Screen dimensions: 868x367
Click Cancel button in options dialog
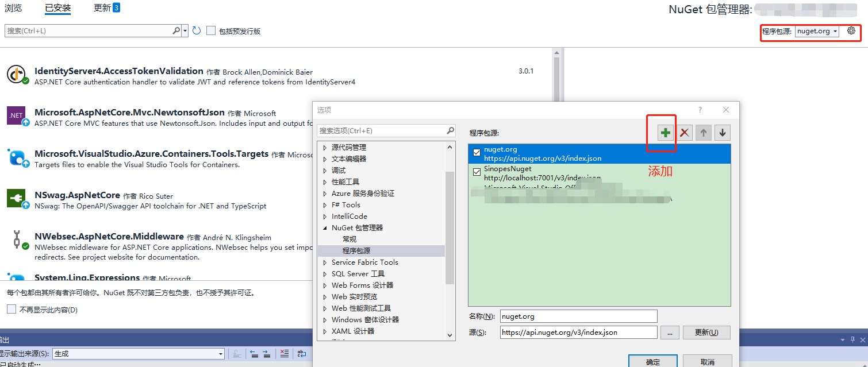(x=708, y=361)
